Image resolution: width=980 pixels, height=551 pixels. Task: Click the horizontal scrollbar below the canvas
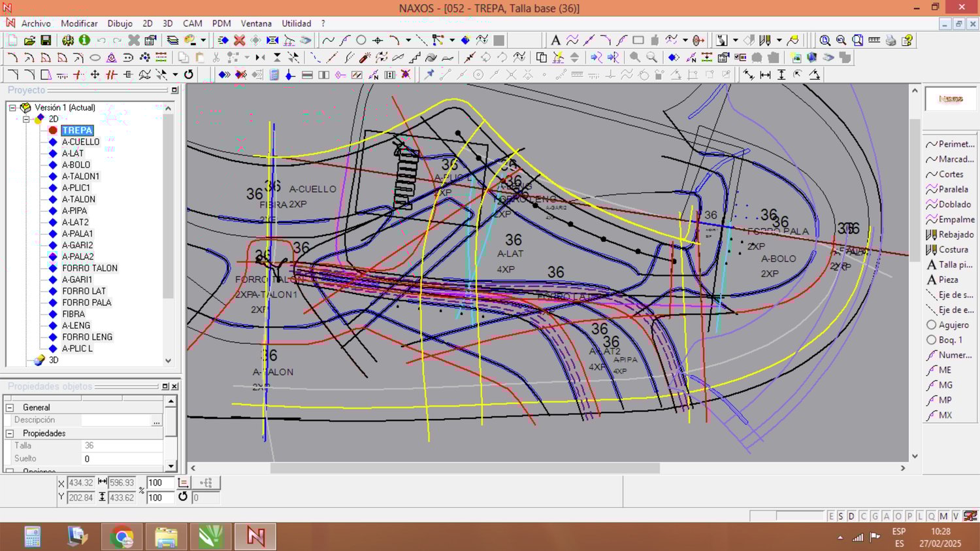click(465, 468)
